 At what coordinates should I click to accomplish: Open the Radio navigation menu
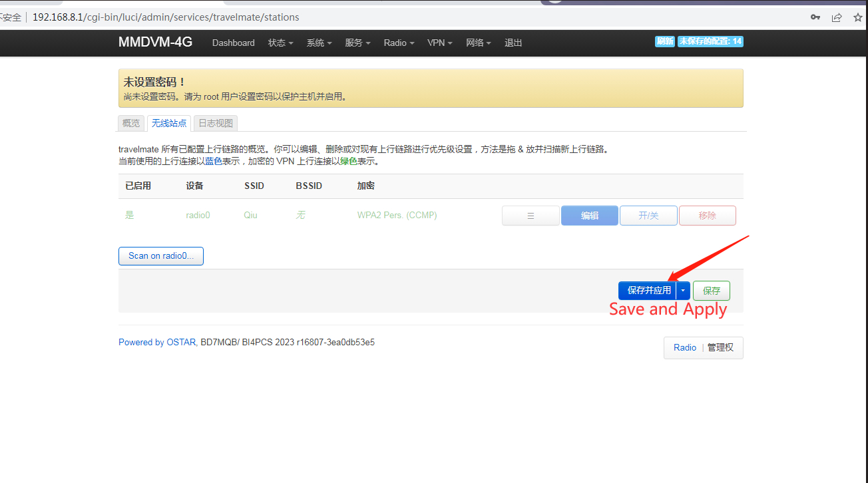click(399, 43)
